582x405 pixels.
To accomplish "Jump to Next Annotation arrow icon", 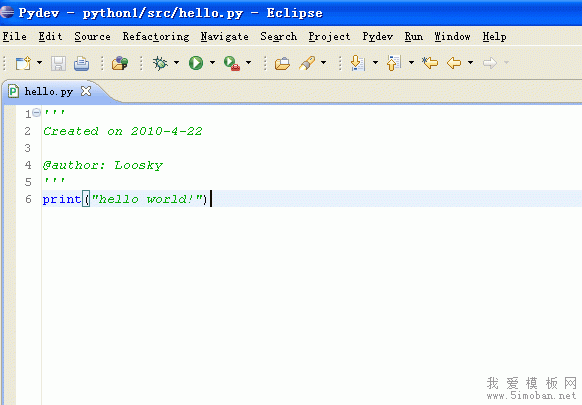I will 357,63.
